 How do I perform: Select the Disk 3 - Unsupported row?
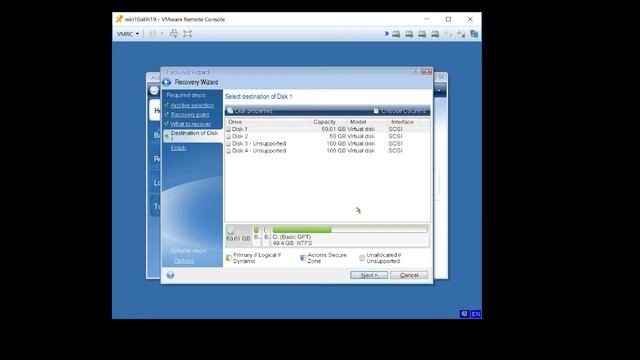pos(327,144)
